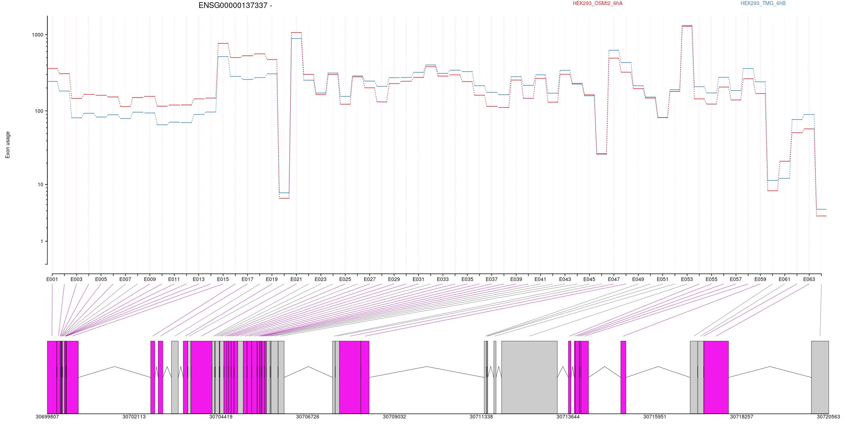Click the large gray exon block before 30713644
The height and width of the screenshot is (434, 868).
point(529,377)
